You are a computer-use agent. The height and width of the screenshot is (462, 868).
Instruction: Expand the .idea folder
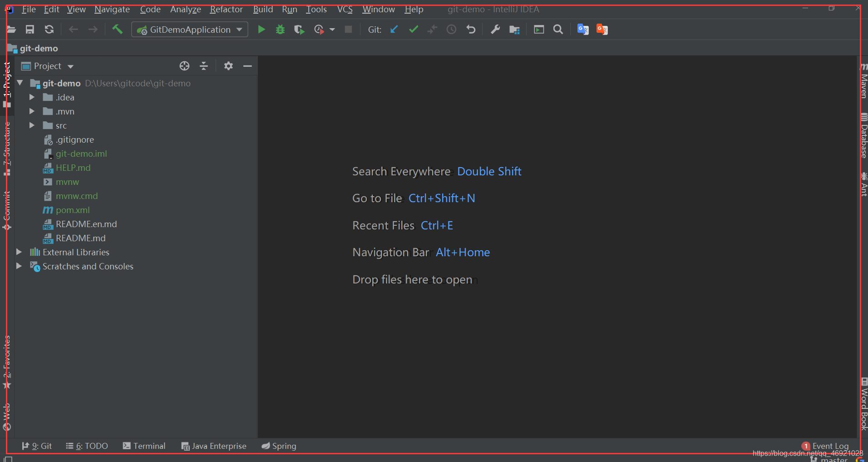pos(32,97)
